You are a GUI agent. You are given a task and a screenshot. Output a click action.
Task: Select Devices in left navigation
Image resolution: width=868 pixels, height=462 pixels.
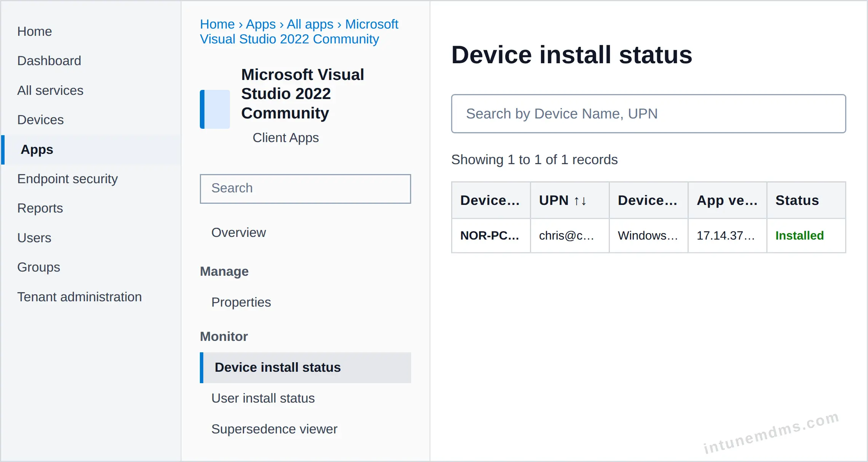coord(40,120)
